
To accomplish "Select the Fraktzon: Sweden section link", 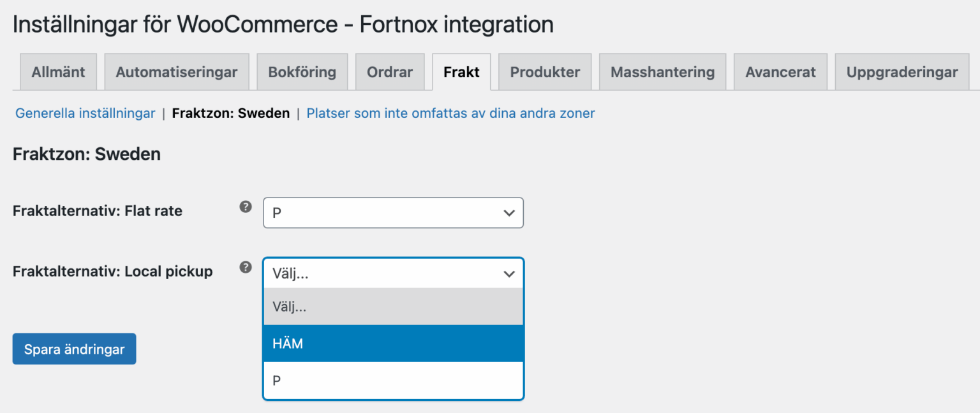I will click(x=230, y=113).
